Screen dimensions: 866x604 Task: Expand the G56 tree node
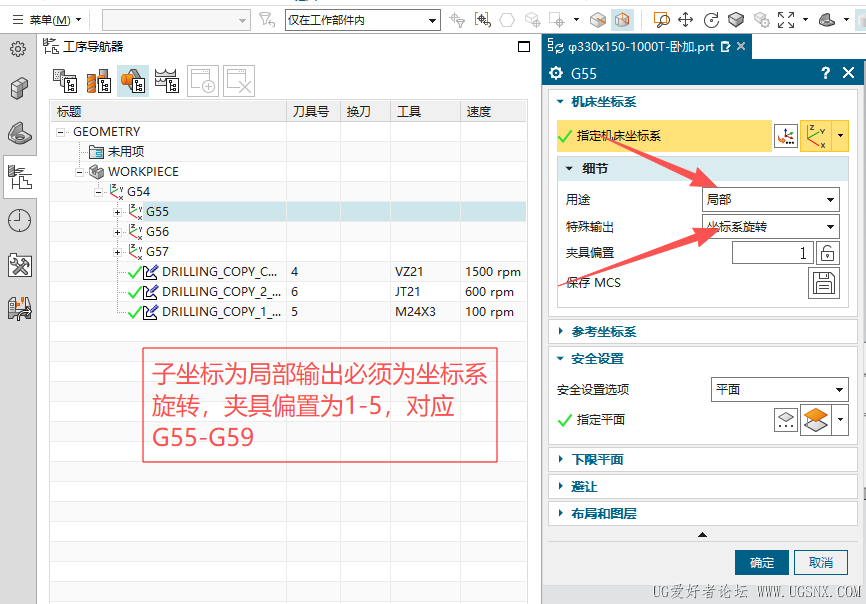click(117, 232)
